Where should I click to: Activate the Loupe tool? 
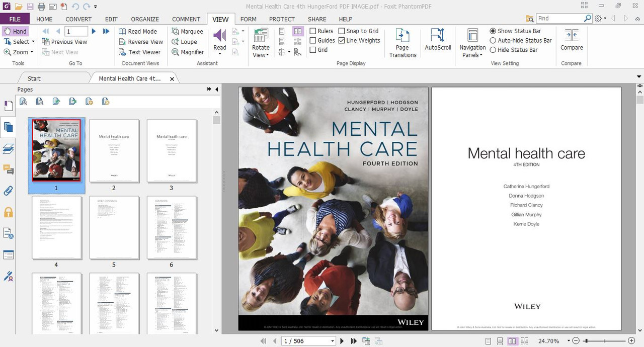click(x=184, y=42)
